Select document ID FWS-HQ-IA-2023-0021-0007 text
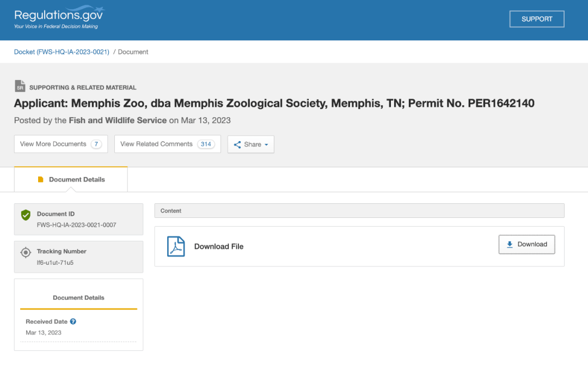The width and height of the screenshot is (588, 365). [x=77, y=224]
